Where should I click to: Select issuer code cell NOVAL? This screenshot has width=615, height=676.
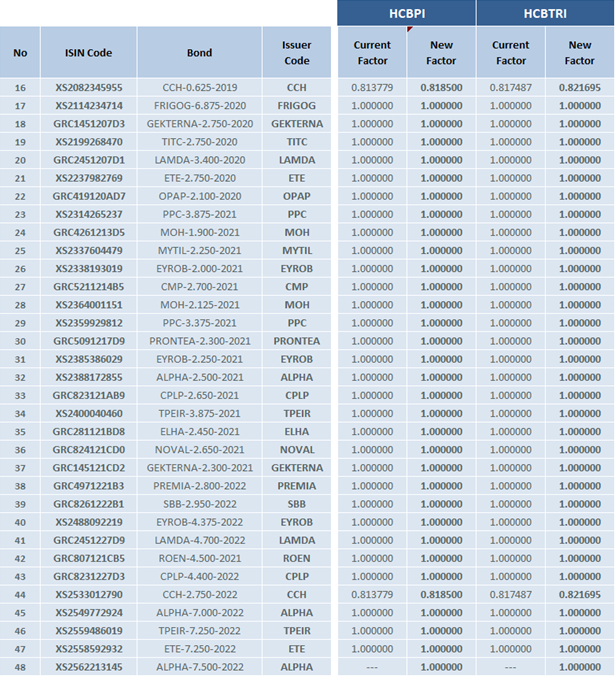tap(296, 450)
